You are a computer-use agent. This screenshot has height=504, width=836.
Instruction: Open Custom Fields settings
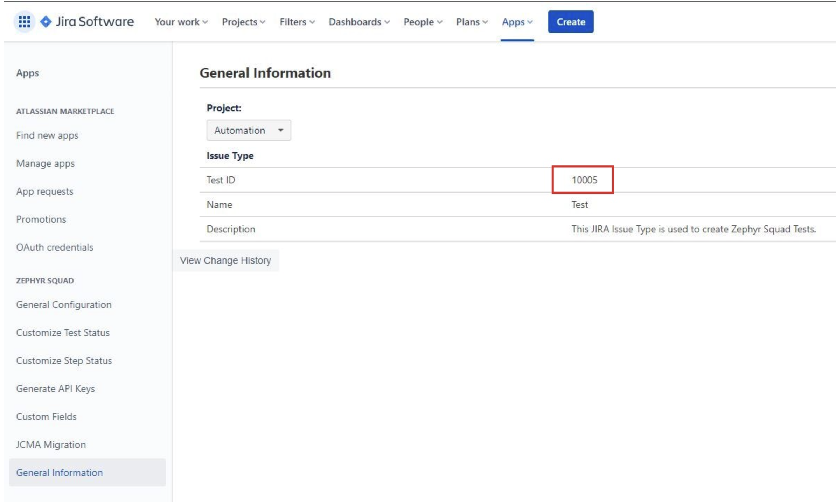coord(46,416)
